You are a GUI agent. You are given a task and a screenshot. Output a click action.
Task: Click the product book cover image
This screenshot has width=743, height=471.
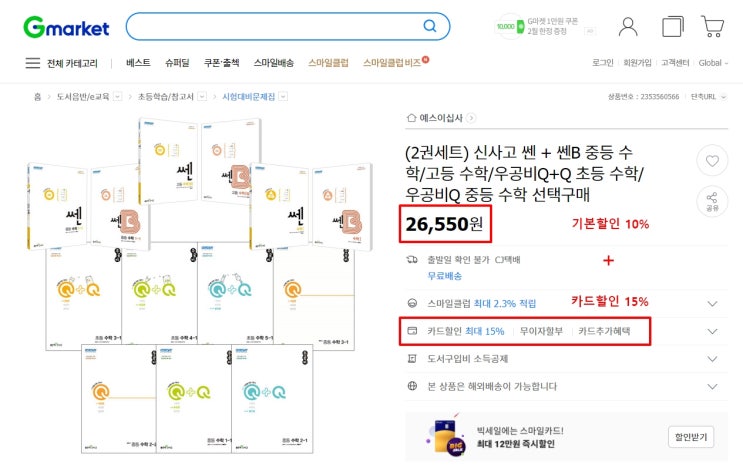201,282
